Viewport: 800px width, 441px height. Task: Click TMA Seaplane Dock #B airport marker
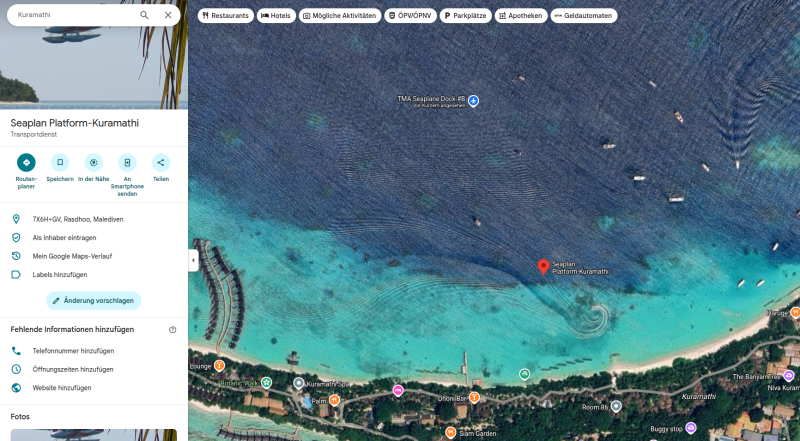pyautogui.click(x=473, y=101)
